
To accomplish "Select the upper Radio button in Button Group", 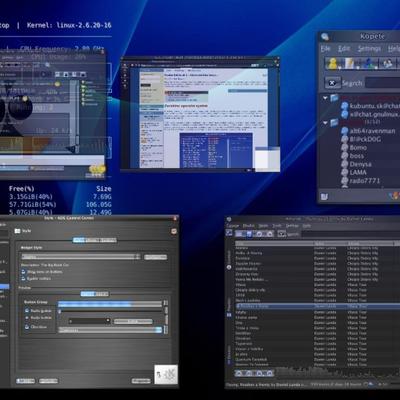I will pyautogui.click(x=38, y=311).
